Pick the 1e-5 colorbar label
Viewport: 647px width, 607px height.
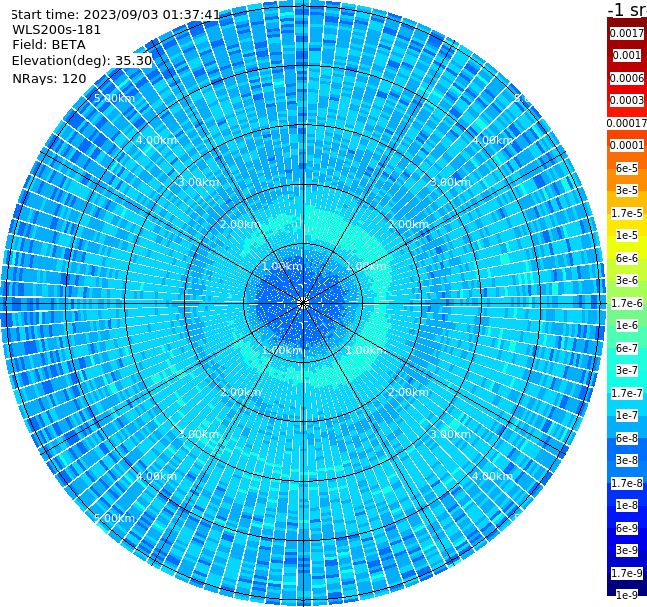coord(627,235)
